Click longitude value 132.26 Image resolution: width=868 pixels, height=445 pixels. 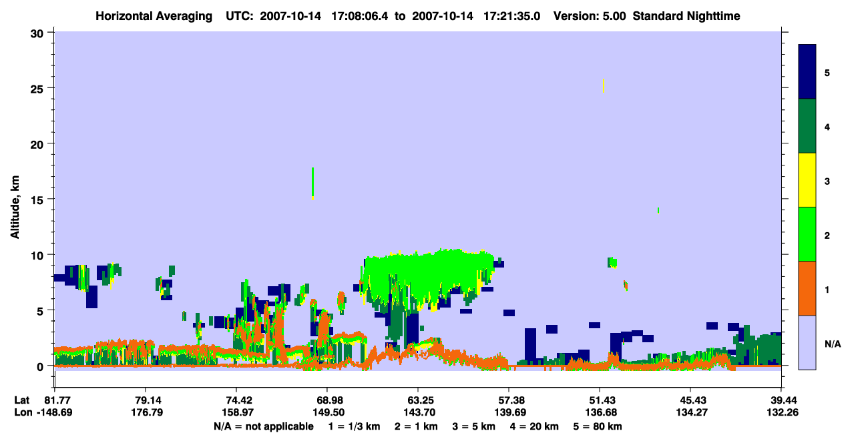click(x=781, y=412)
